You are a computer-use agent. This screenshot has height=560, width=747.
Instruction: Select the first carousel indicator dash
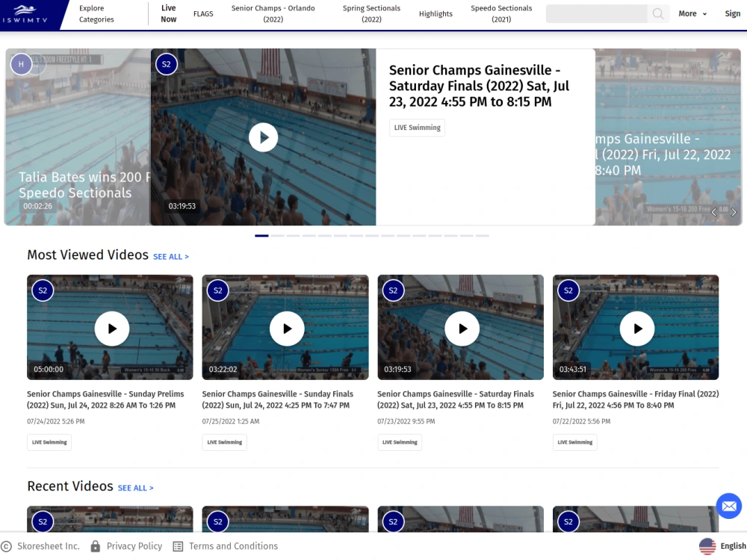point(261,236)
